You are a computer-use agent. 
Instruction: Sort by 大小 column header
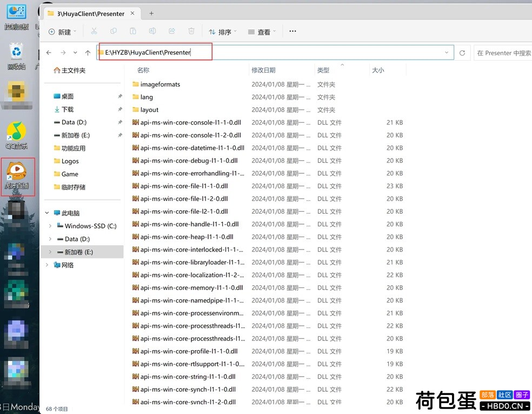tap(378, 70)
